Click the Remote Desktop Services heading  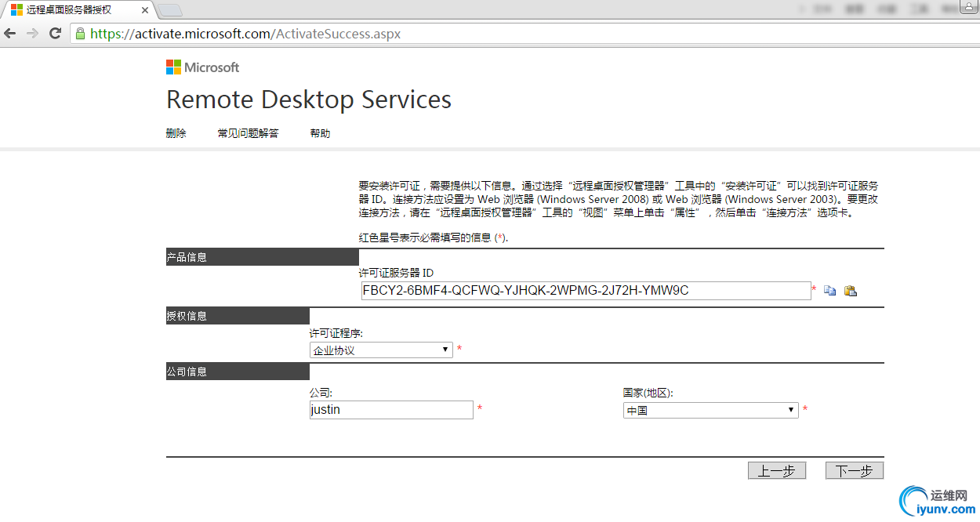pyautogui.click(x=309, y=100)
